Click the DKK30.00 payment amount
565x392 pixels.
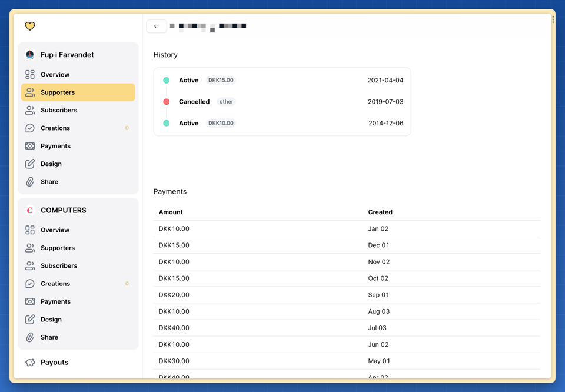[174, 361]
